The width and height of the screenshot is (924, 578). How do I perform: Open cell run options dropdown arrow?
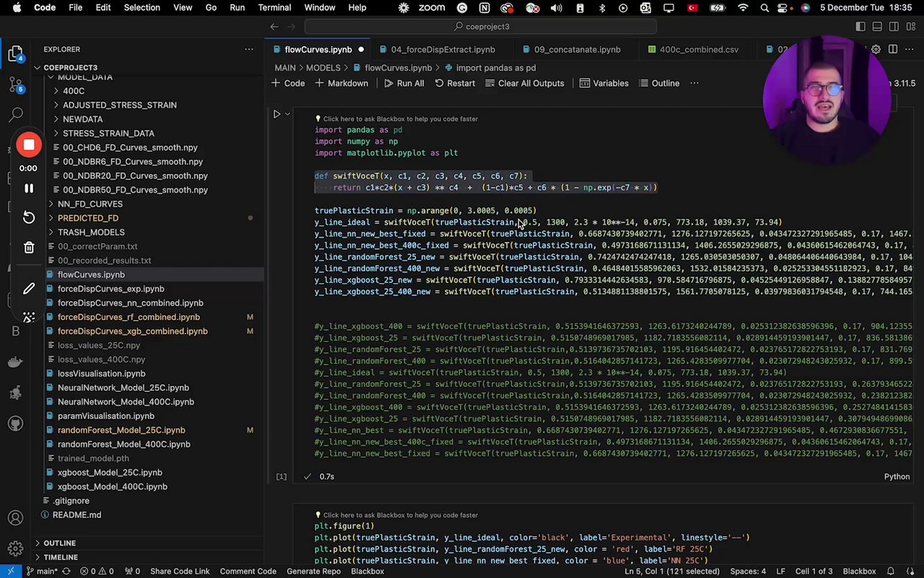tap(287, 114)
